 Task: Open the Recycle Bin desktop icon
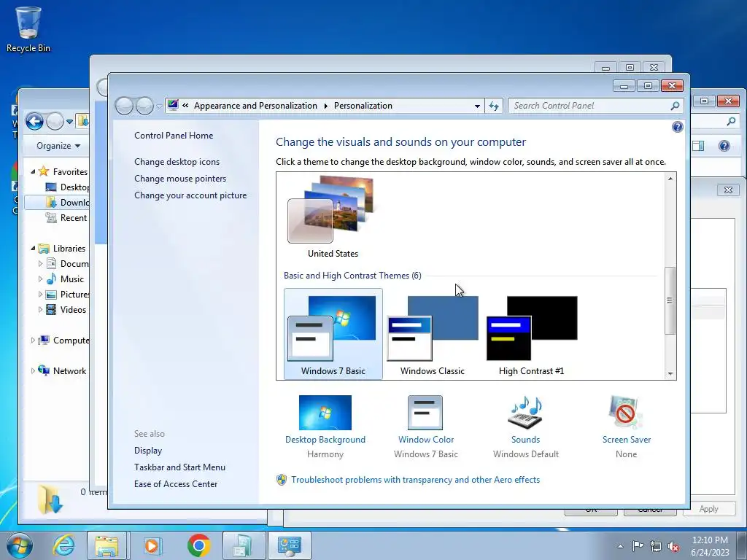[28, 29]
